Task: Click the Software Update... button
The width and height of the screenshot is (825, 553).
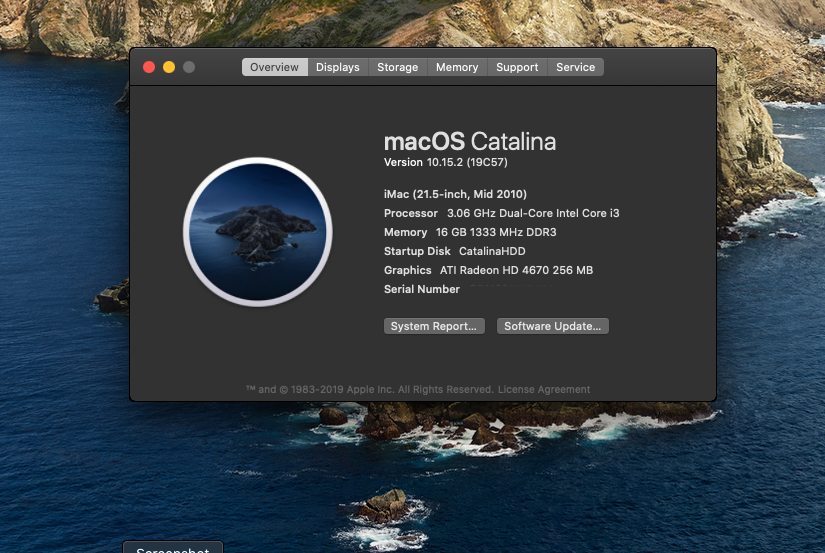Action: (552, 326)
